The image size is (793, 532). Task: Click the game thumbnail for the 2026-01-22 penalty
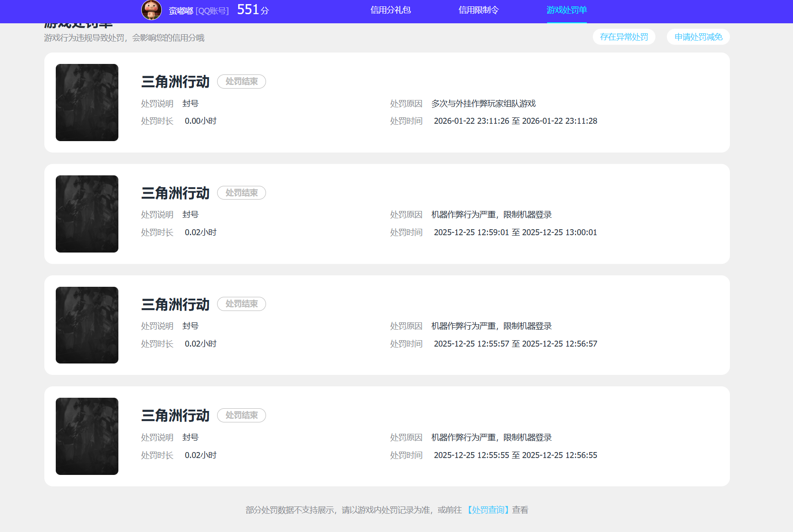(87, 102)
